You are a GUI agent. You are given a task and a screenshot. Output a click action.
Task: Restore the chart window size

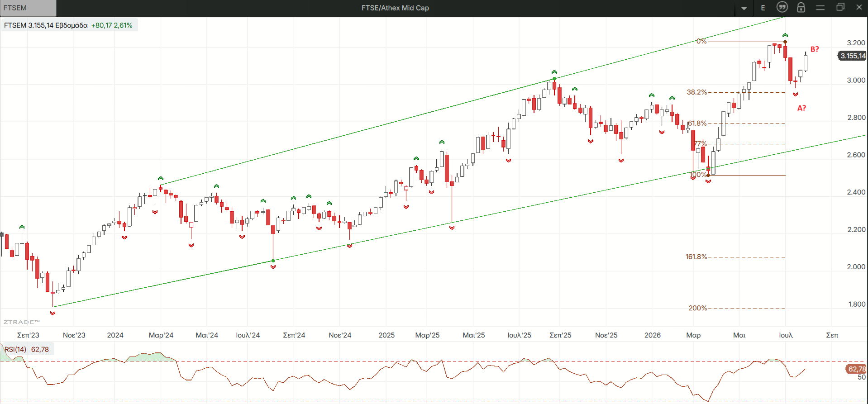tap(840, 7)
